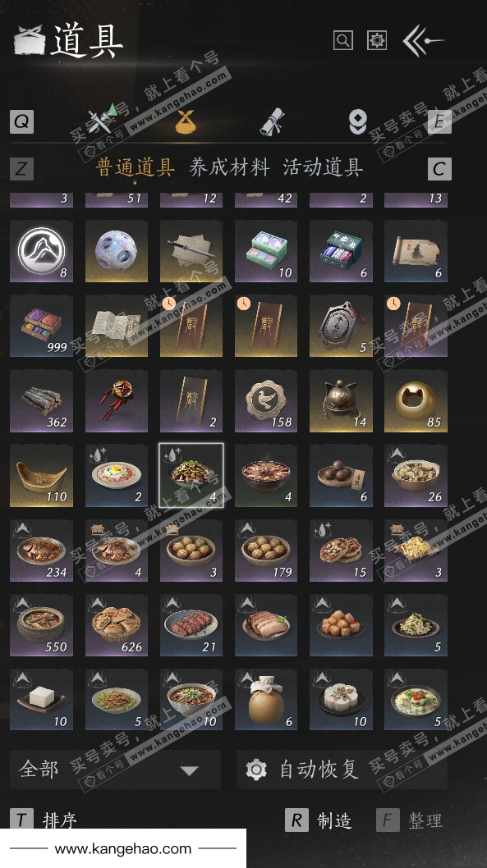Select the golden cat bell item 85

tap(416, 401)
